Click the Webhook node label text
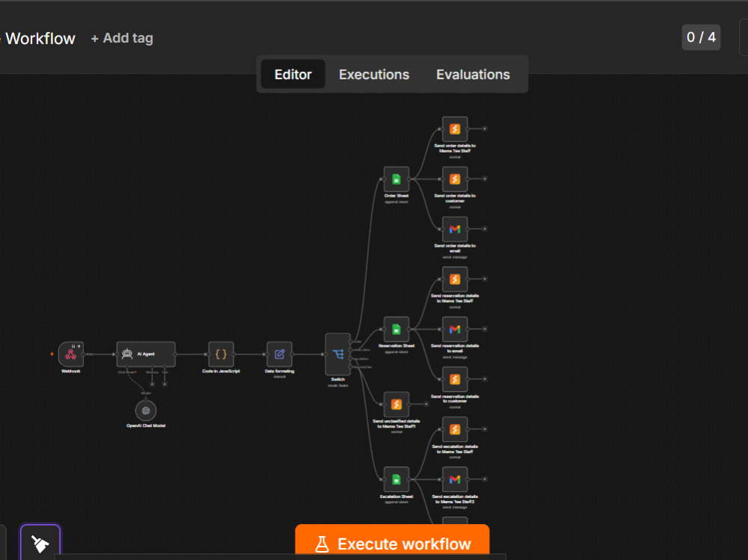Screen dimensions: 748x560 [70, 371]
